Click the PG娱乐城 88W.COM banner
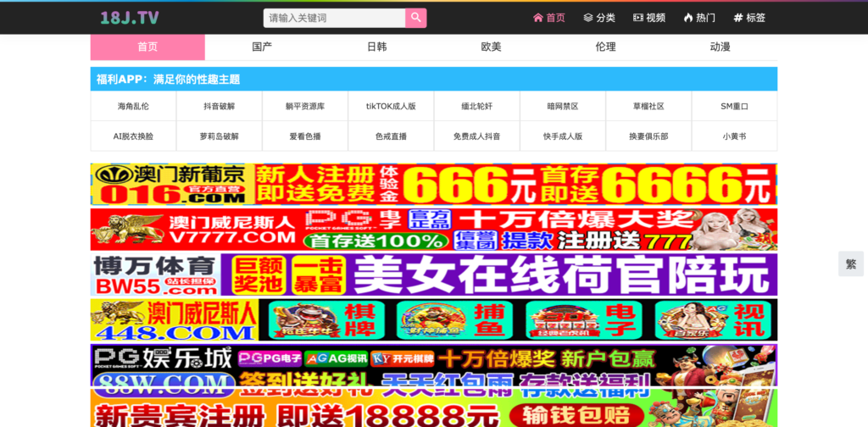 point(434,366)
